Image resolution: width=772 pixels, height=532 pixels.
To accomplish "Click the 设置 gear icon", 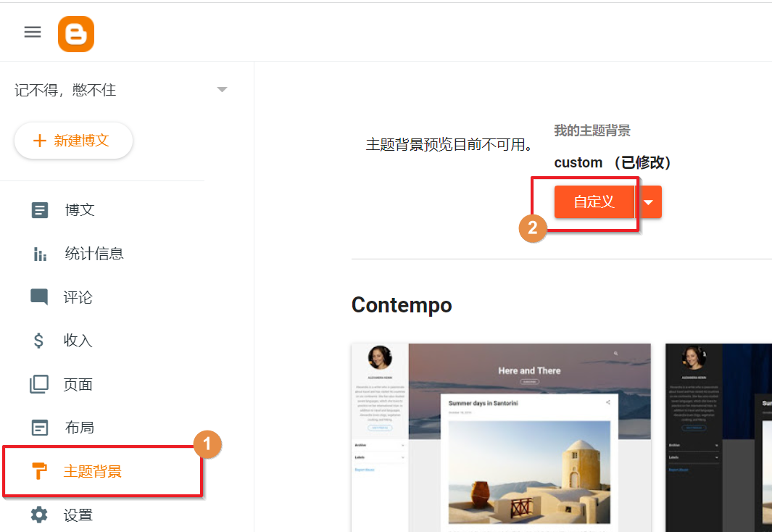I will 39,515.
